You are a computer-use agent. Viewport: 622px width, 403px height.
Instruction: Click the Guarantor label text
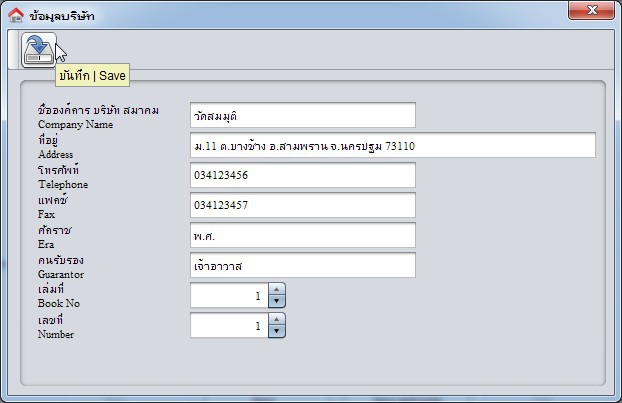[61, 274]
